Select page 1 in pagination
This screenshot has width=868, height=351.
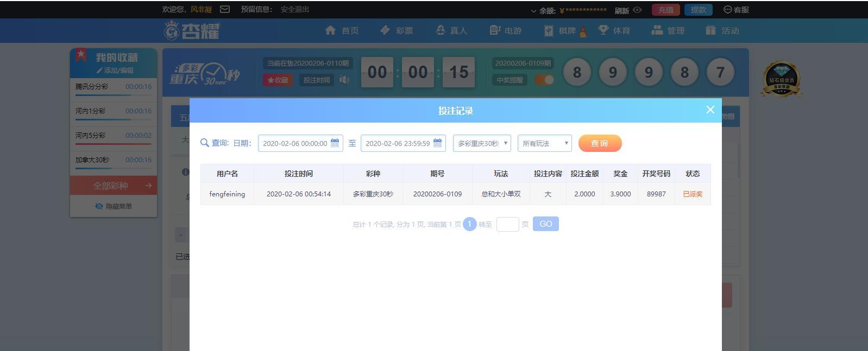(x=470, y=224)
